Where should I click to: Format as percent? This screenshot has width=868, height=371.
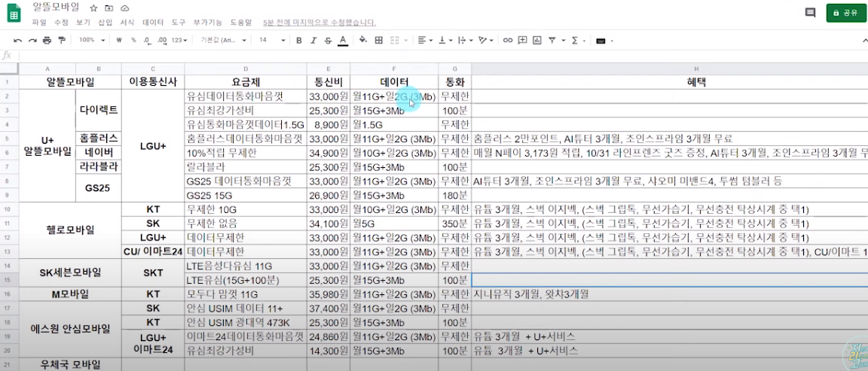tap(133, 41)
